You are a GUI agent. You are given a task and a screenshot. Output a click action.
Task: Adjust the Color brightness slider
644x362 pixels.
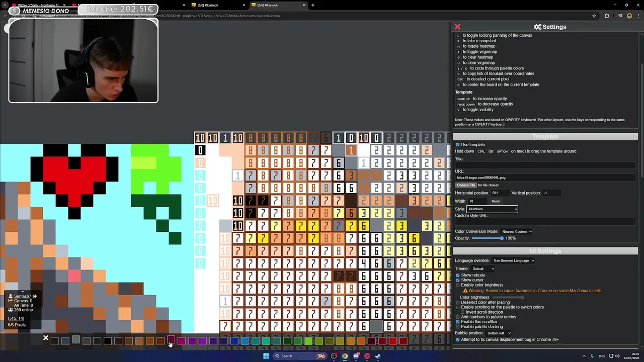508,297
